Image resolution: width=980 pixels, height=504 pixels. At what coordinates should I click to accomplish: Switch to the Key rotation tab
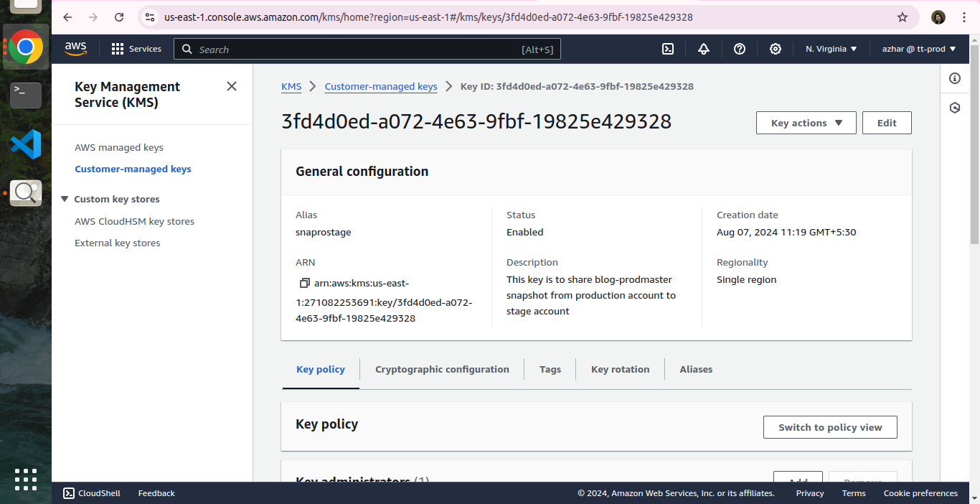click(620, 369)
